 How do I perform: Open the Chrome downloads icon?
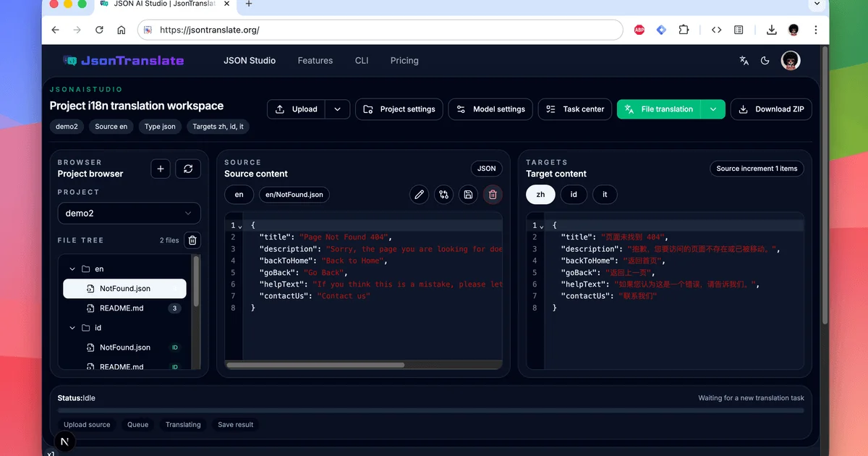pyautogui.click(x=772, y=30)
